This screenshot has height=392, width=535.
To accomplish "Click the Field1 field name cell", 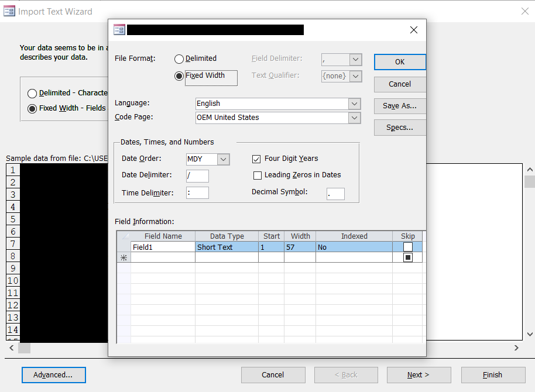I will pos(163,247).
